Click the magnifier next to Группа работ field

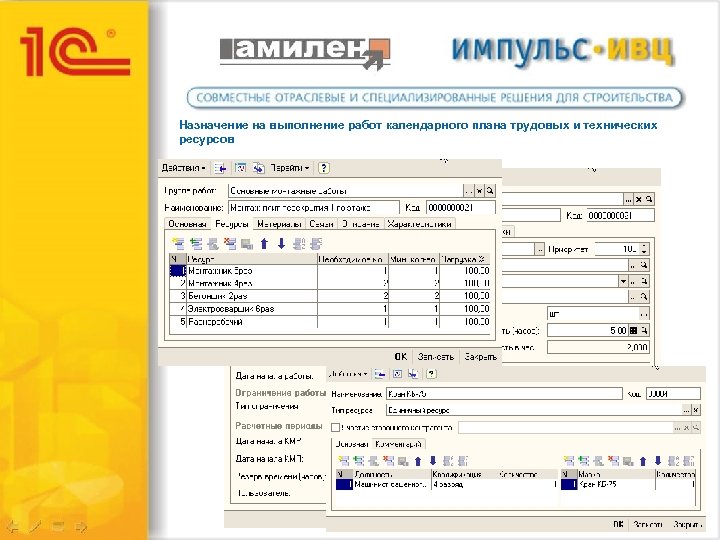click(490, 191)
